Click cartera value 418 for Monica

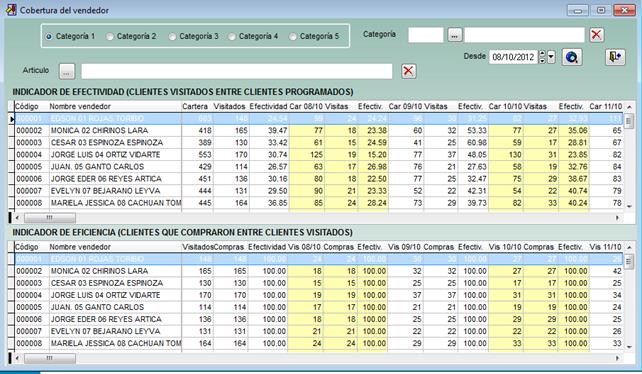[205, 131]
